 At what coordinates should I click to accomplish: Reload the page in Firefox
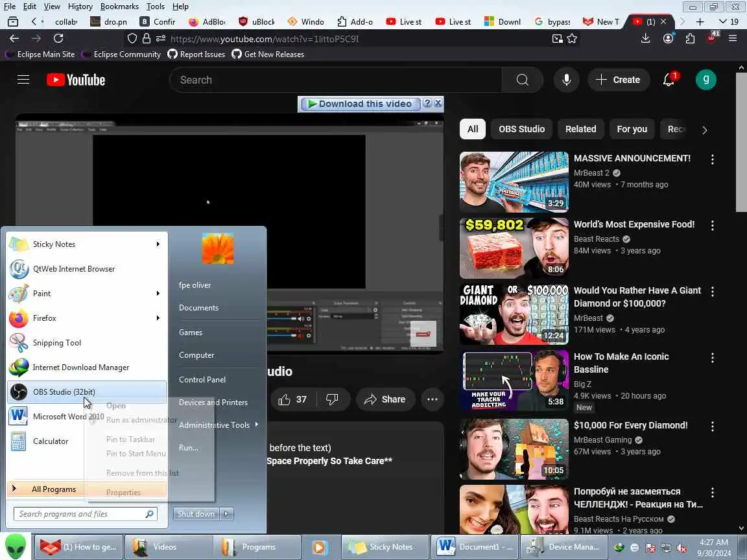pyautogui.click(x=58, y=39)
